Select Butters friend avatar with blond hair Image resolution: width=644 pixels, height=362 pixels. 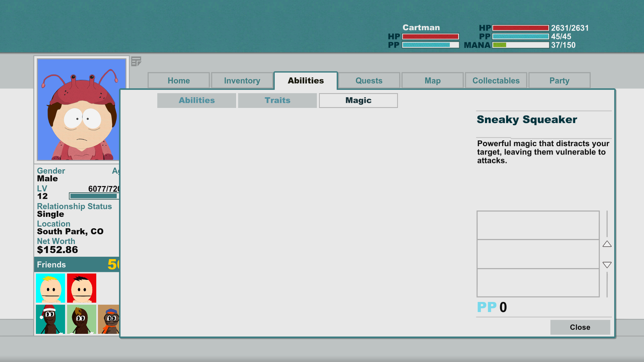(51, 288)
